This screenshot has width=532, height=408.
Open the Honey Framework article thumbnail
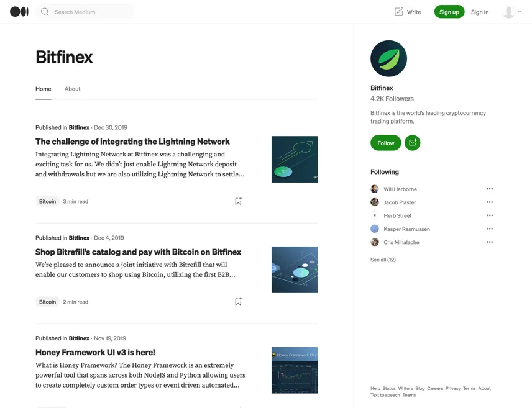[x=295, y=370]
